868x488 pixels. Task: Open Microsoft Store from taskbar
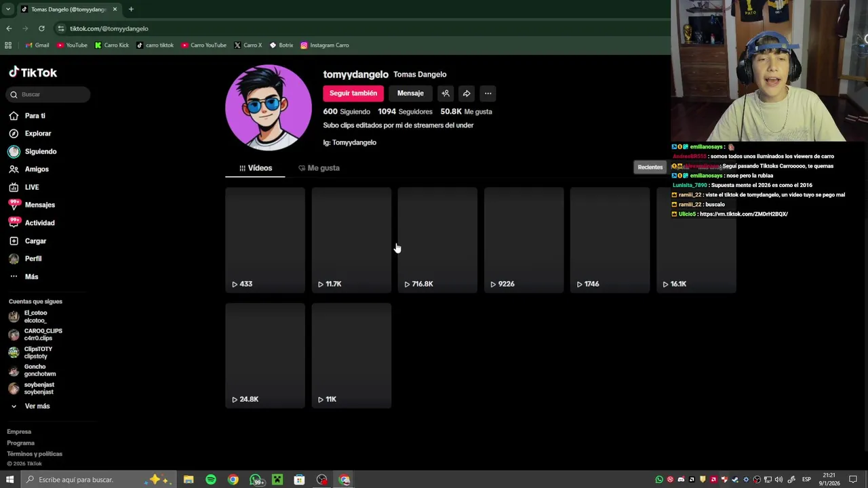pyautogui.click(x=299, y=479)
